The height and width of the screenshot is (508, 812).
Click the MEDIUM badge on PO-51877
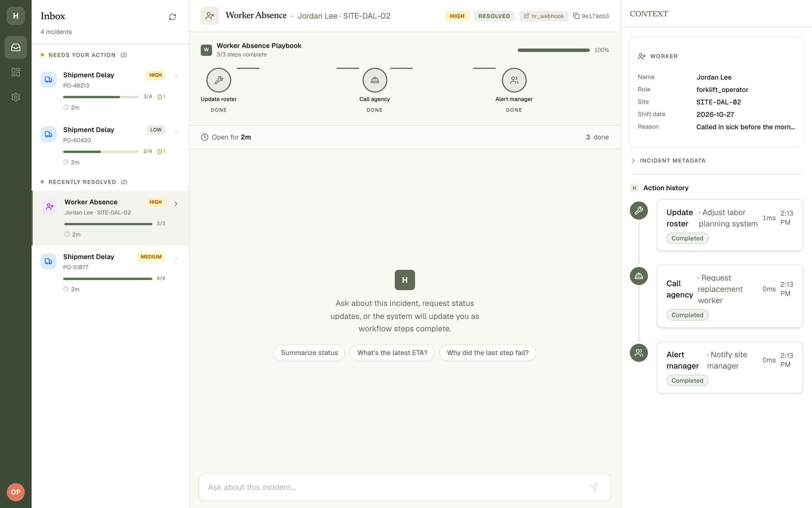pyautogui.click(x=151, y=257)
